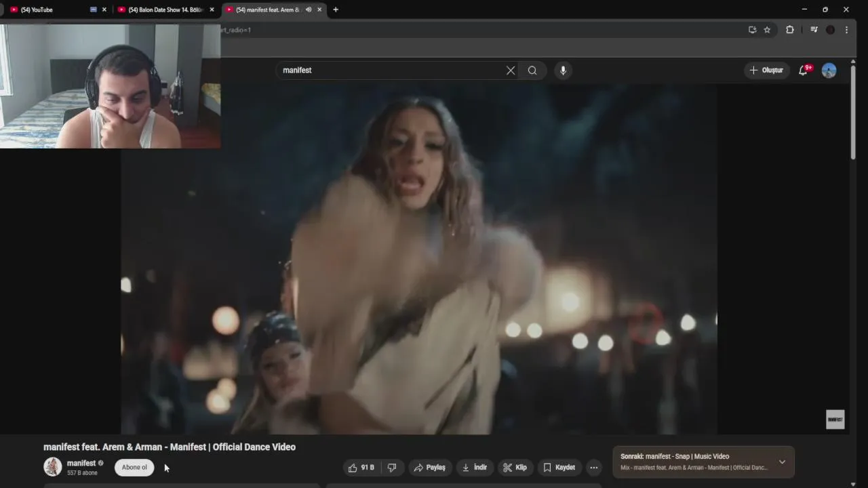
Task: Create a clip with the Klip button
Action: [x=515, y=468]
